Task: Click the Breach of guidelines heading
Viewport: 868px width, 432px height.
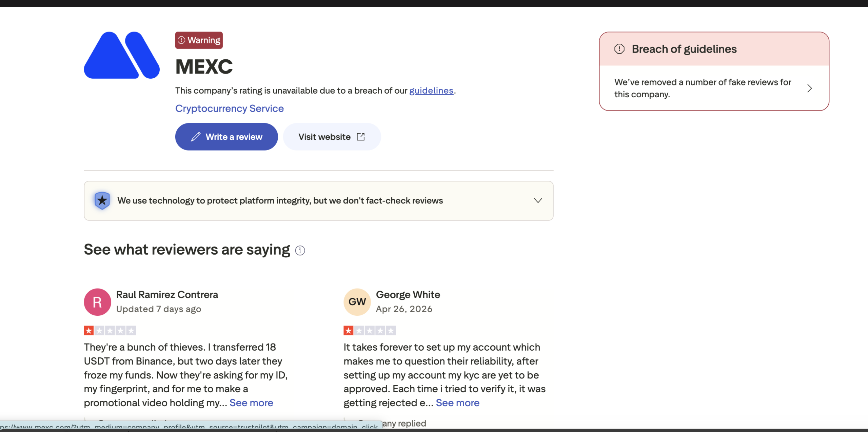Action: (x=684, y=49)
